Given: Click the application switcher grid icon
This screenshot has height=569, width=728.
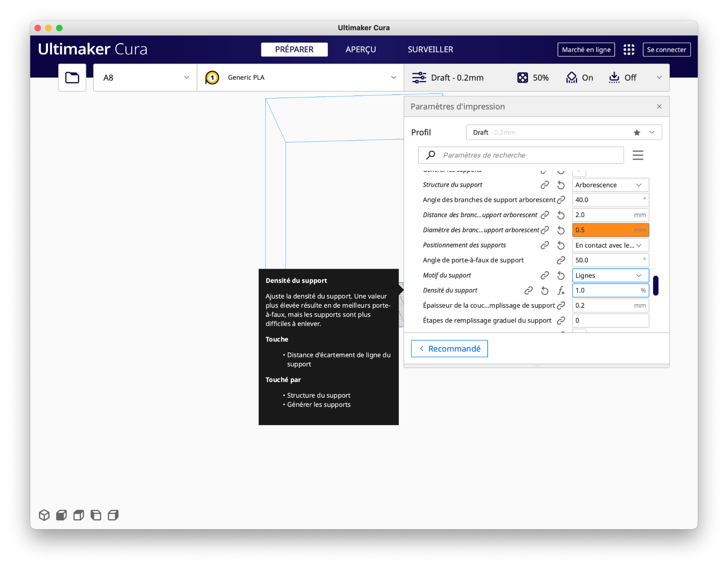Looking at the screenshot, I should coord(628,49).
